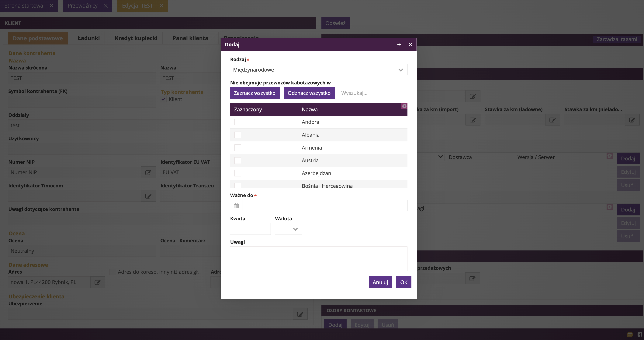
Task: Open the Dane podstawowe tab
Action: (x=38, y=38)
